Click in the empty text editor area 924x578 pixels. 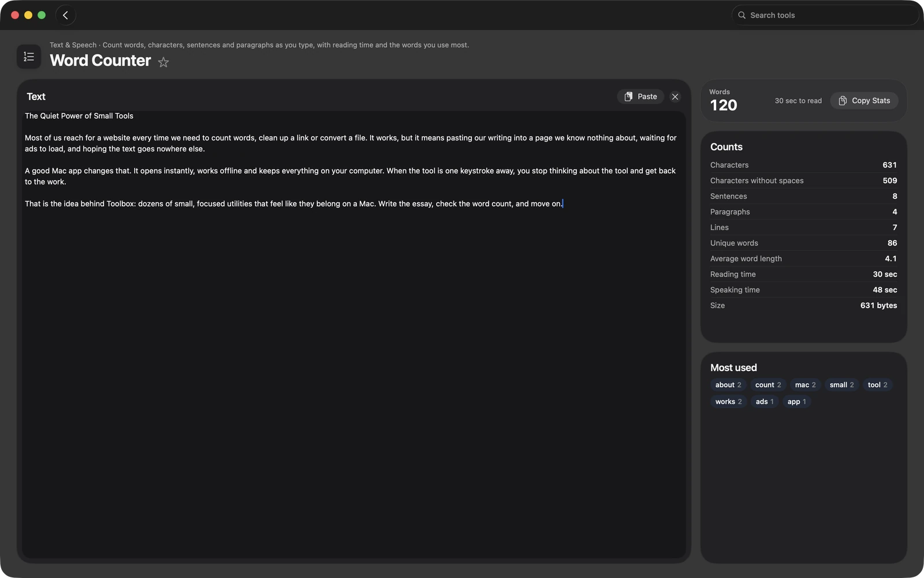354,381
